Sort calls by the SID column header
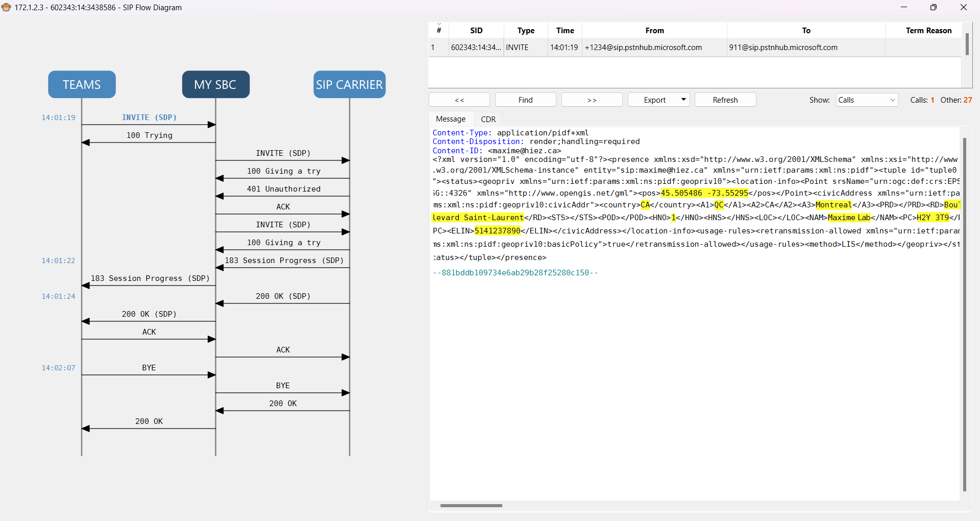This screenshot has width=980, height=521. pos(476,31)
